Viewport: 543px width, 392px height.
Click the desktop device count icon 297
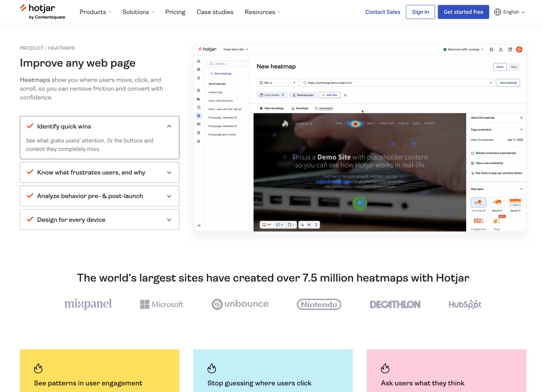267,225
